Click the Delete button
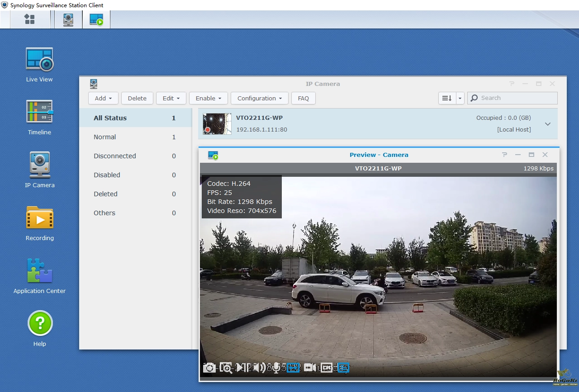Screen dimensions: 579x392 coord(137,98)
